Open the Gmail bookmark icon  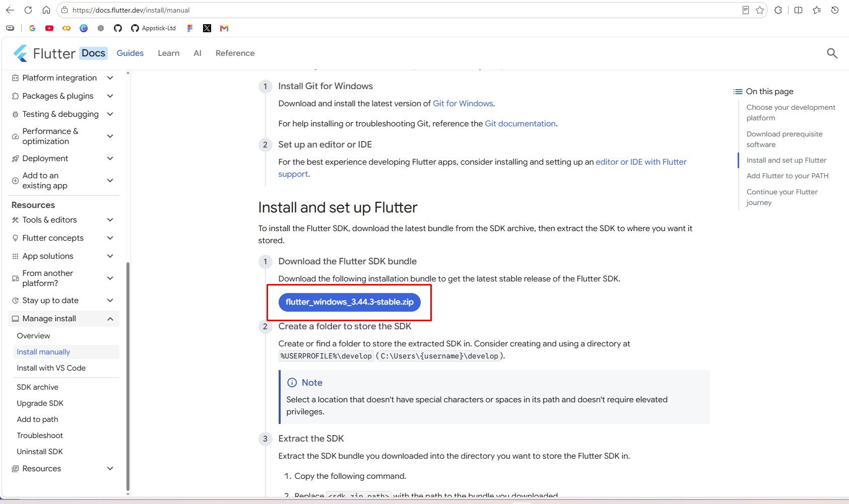224,28
